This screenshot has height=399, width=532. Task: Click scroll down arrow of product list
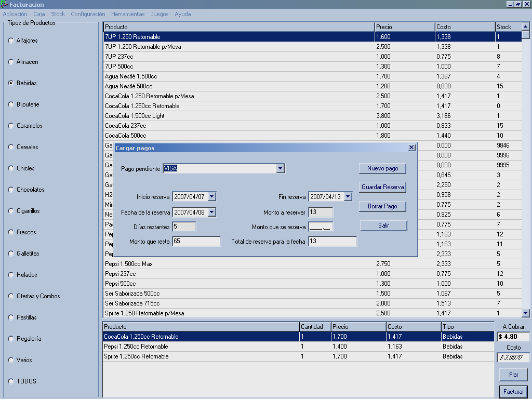coord(525,313)
